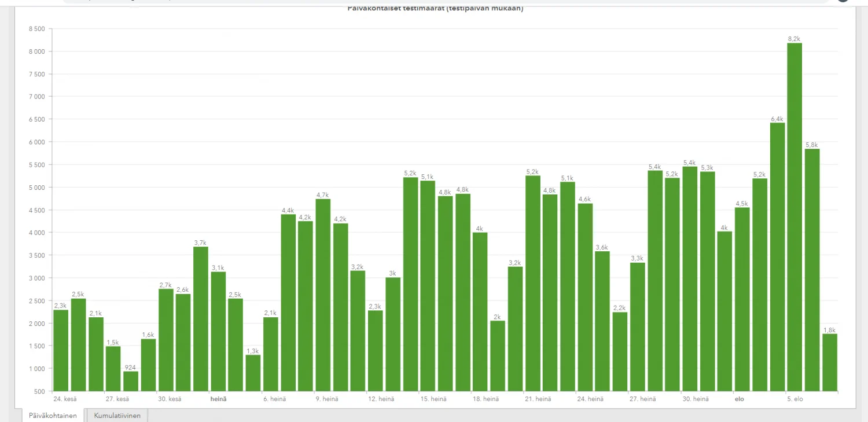Switch to the Kumulatiivinen tab

[117, 416]
